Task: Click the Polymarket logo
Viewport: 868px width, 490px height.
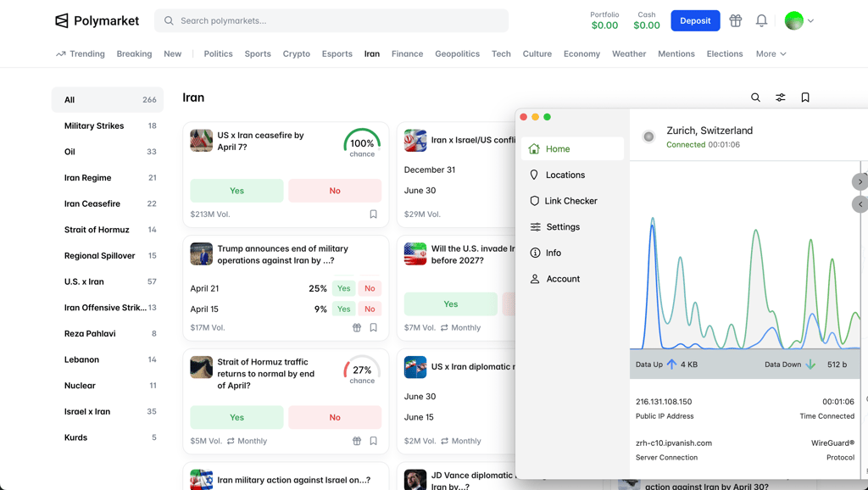Action: (97, 21)
